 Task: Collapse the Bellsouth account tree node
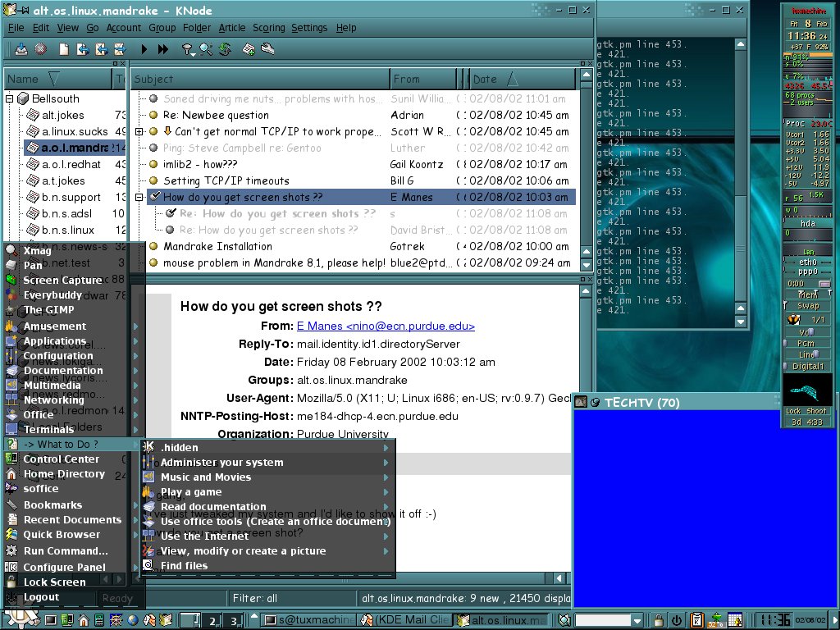tap(9, 98)
